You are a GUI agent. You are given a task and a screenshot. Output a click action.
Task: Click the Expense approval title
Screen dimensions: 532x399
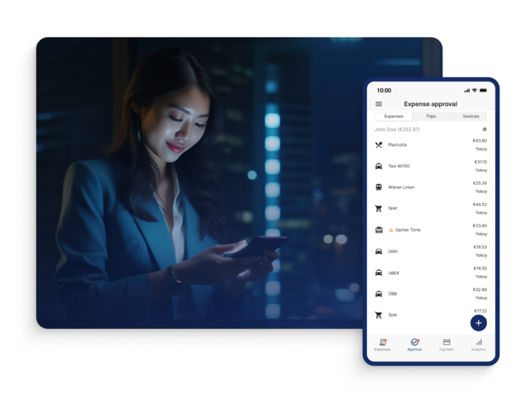pos(431,104)
